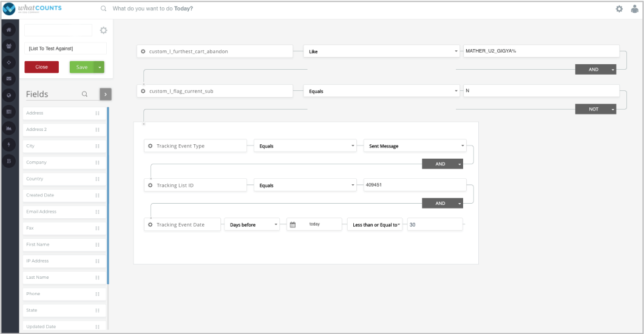Expand the Save button dropdown arrow
The width and height of the screenshot is (644, 334).
pyautogui.click(x=101, y=67)
